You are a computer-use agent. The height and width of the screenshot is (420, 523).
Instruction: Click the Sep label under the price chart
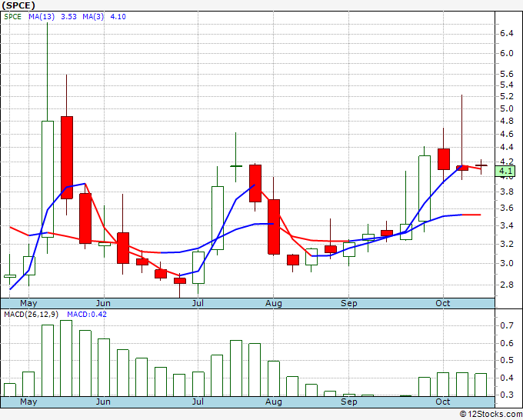click(x=348, y=303)
